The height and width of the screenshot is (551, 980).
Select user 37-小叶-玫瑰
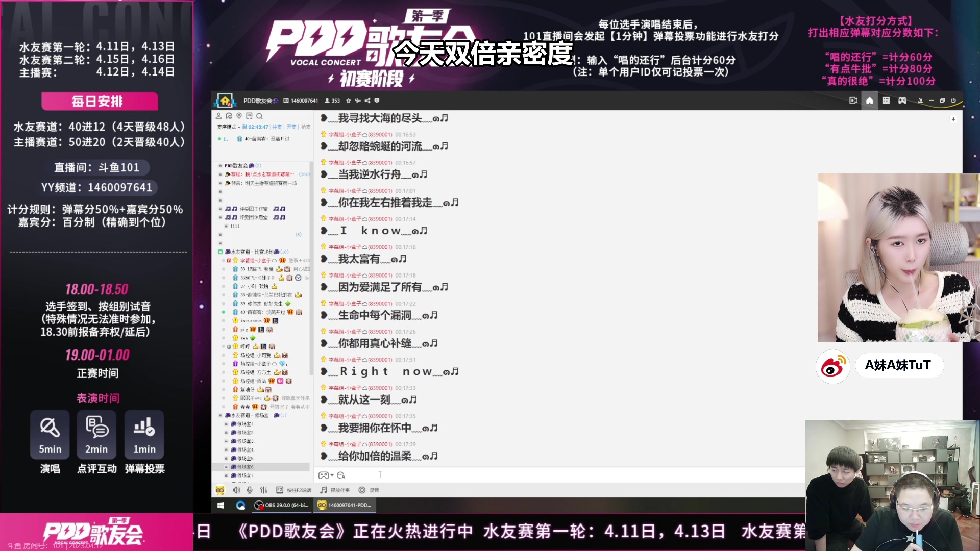[x=255, y=287]
